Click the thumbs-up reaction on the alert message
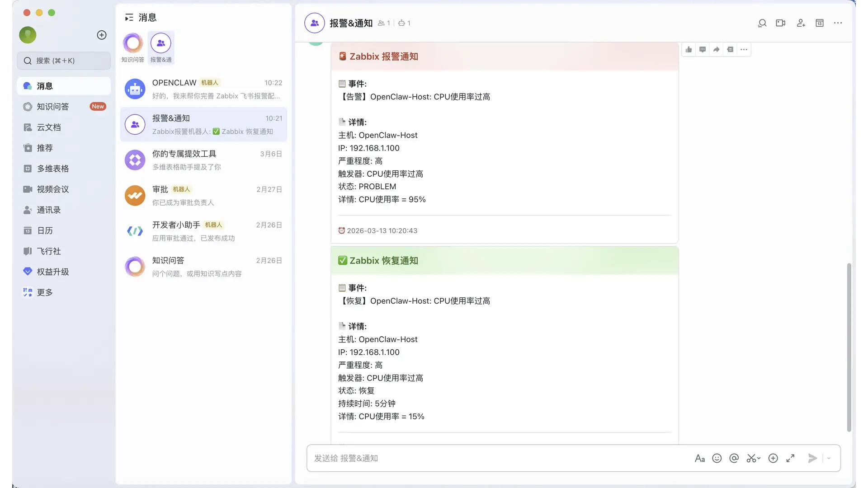Screen dimensions: 868x488 [x=689, y=50]
